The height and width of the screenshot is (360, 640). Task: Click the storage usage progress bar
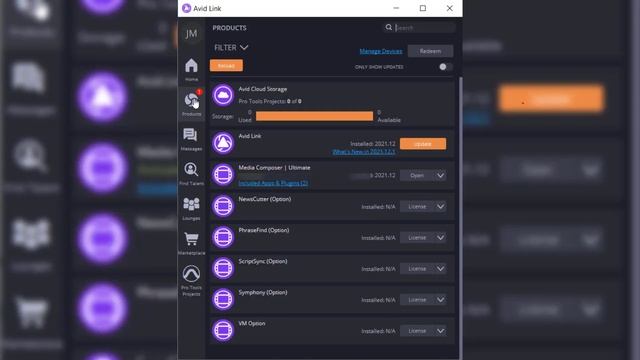tap(314, 116)
